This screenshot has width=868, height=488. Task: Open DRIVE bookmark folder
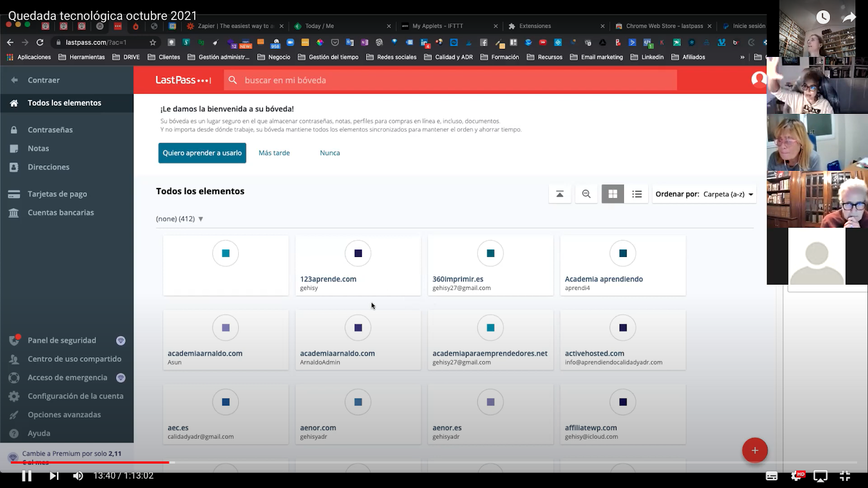pyautogui.click(x=126, y=57)
